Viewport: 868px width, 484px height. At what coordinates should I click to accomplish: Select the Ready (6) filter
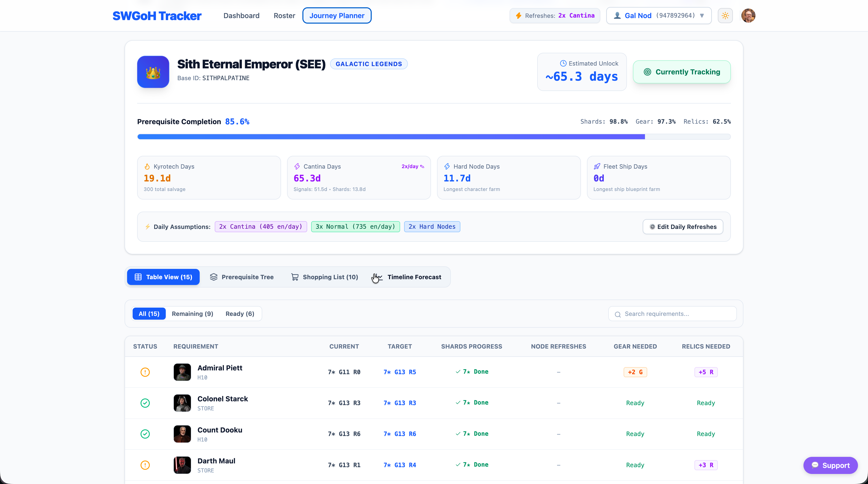coord(240,314)
